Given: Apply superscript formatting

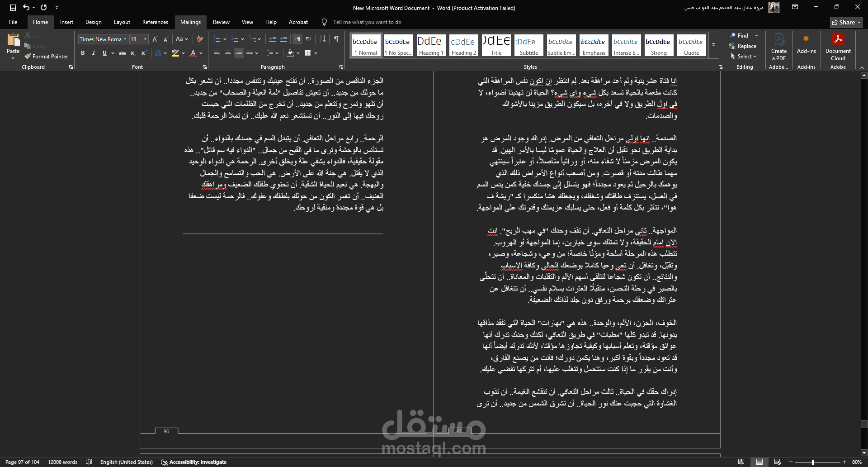Looking at the screenshot, I should (144, 53).
